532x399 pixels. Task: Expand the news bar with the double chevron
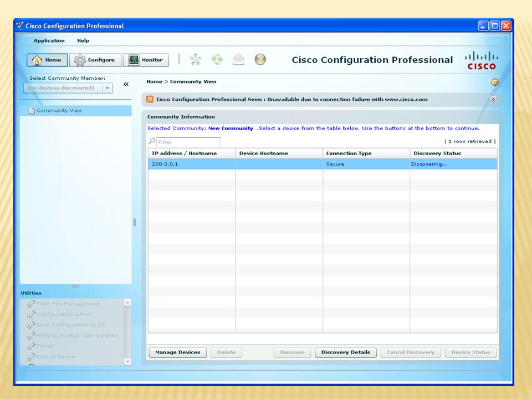coord(493,99)
